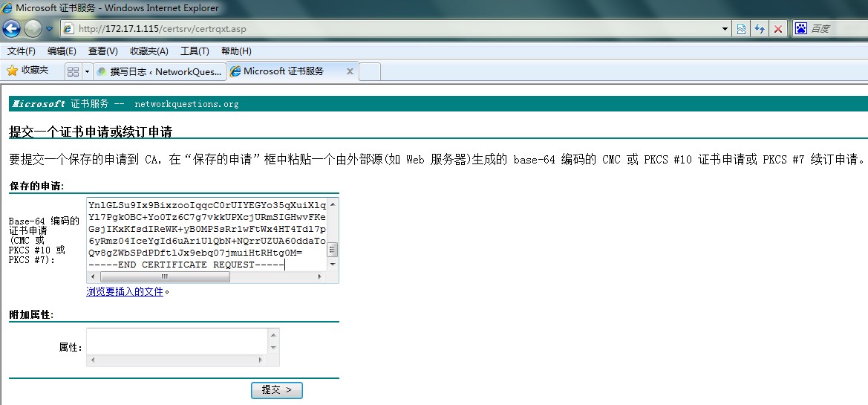Viewport: 868px width, 405px height.
Task: Click the browser Forward arrow button
Action: point(33,29)
